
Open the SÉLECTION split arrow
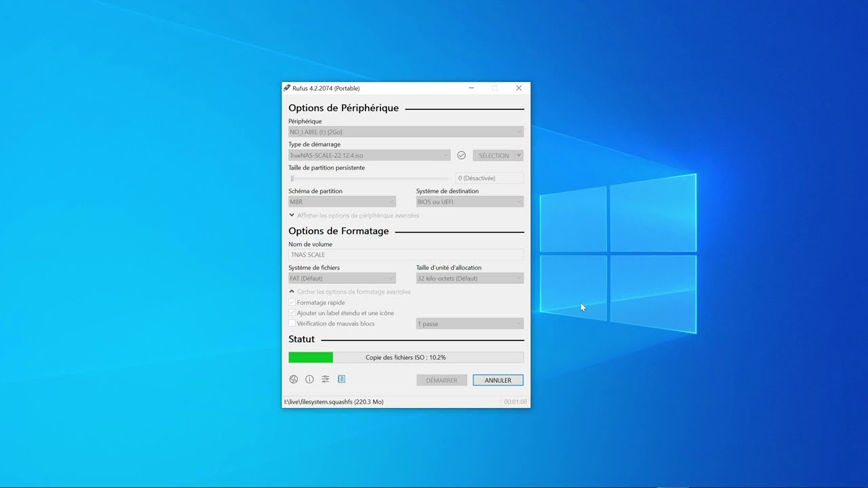coord(519,155)
